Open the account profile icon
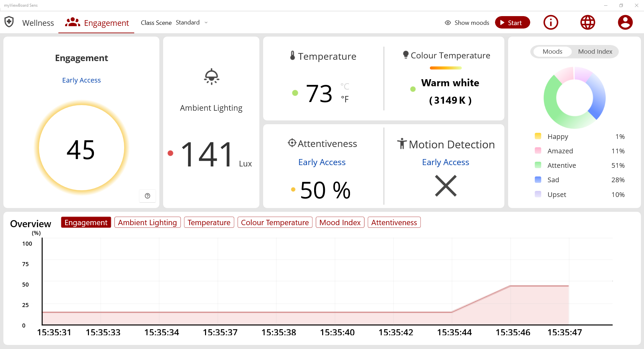 pos(625,22)
